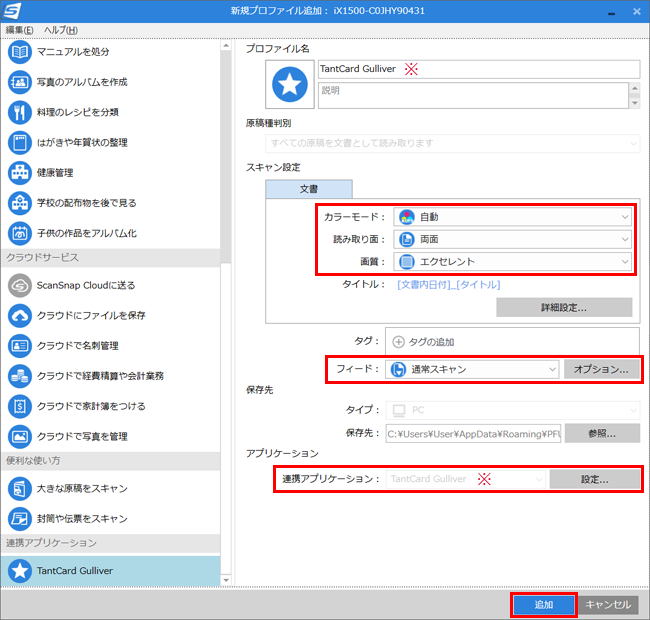Pick the クラウドで家計簿をつける icon
This screenshot has height=620, width=650.
coord(19,406)
